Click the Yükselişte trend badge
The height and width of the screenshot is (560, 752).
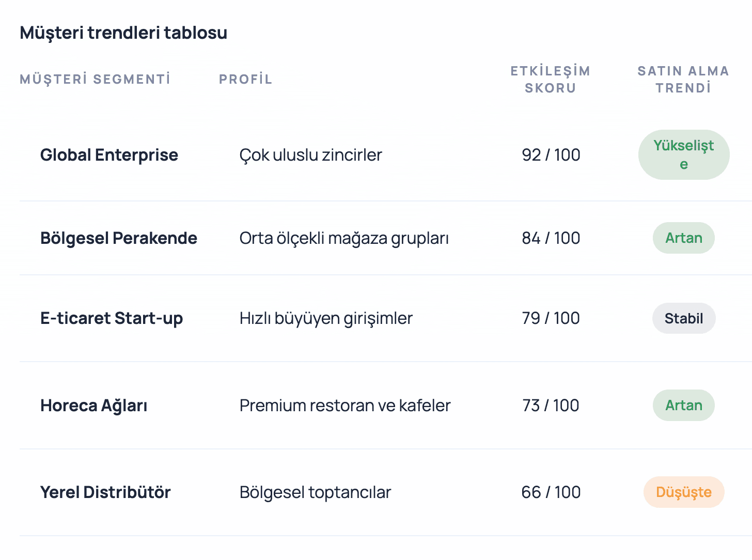684,155
